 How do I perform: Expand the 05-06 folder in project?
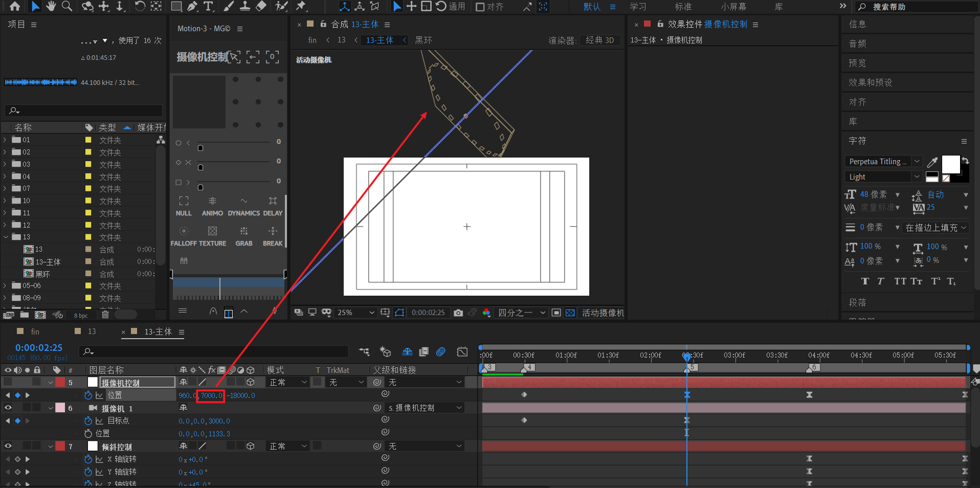[x=5, y=285]
